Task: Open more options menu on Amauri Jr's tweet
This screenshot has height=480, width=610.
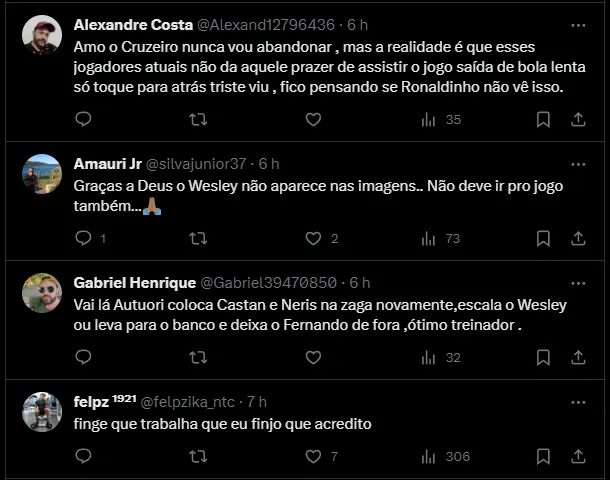Action: click(578, 163)
